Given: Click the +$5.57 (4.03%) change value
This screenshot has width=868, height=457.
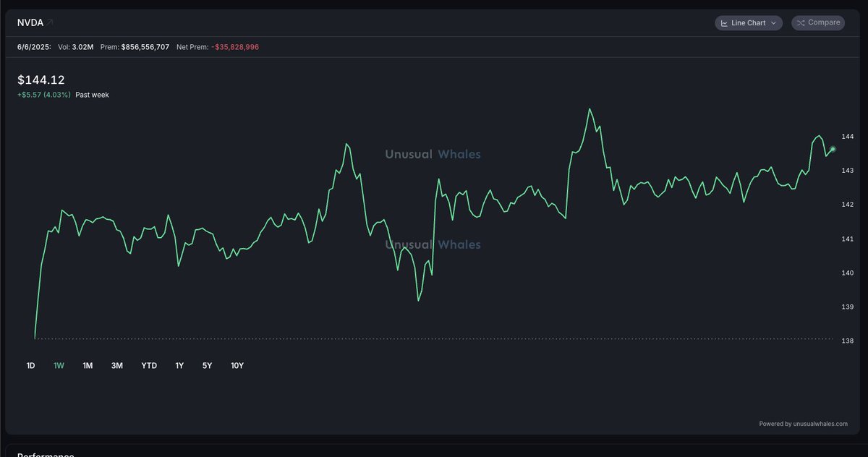Looking at the screenshot, I should (44, 95).
